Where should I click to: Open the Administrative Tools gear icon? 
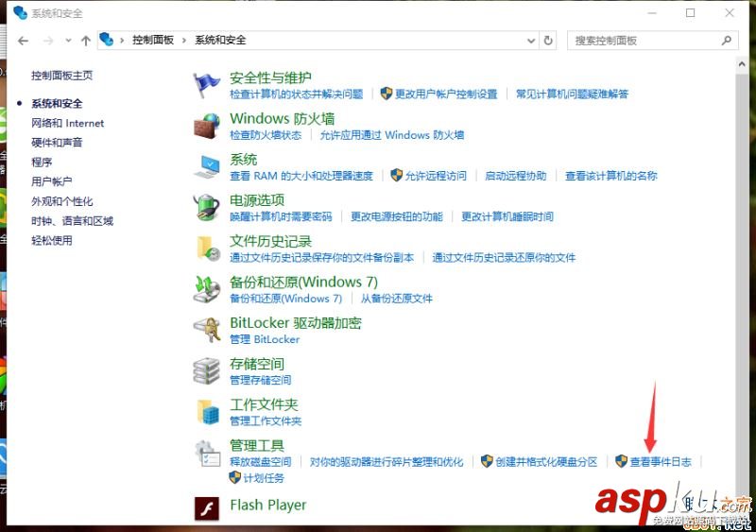point(207,453)
